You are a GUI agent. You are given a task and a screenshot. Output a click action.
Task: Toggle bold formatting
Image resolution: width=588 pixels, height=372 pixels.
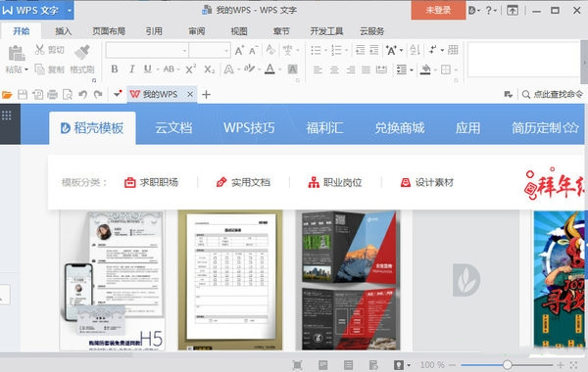(x=115, y=69)
